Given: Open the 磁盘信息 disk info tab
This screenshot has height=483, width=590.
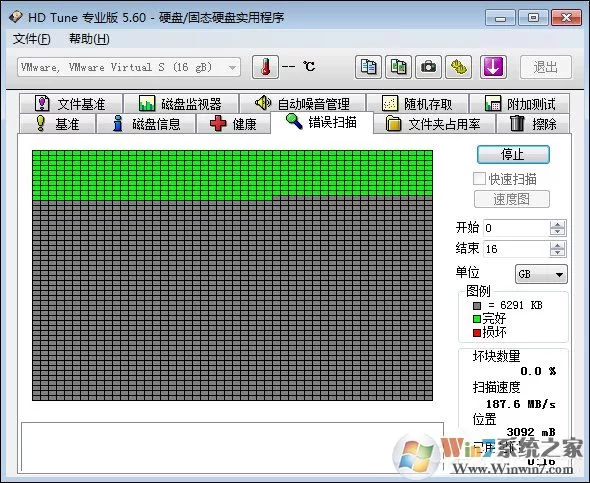Looking at the screenshot, I should [146, 124].
